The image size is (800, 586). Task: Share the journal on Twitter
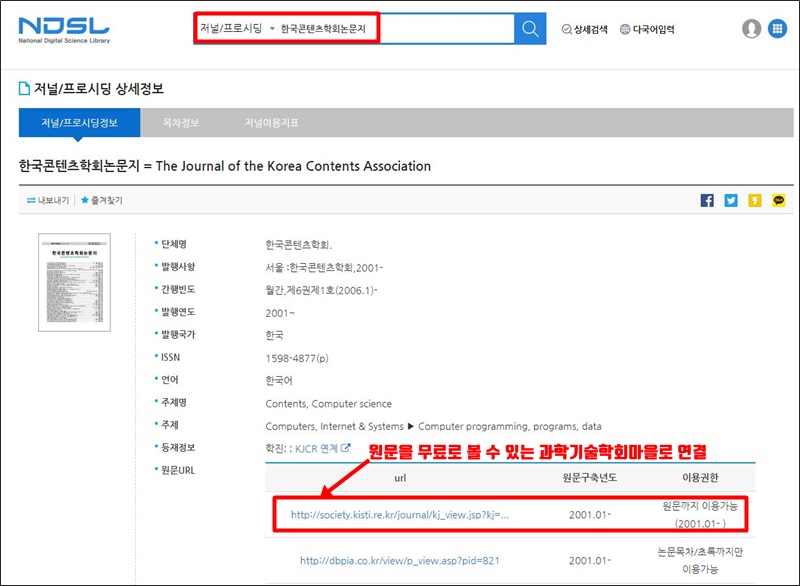[x=731, y=200]
